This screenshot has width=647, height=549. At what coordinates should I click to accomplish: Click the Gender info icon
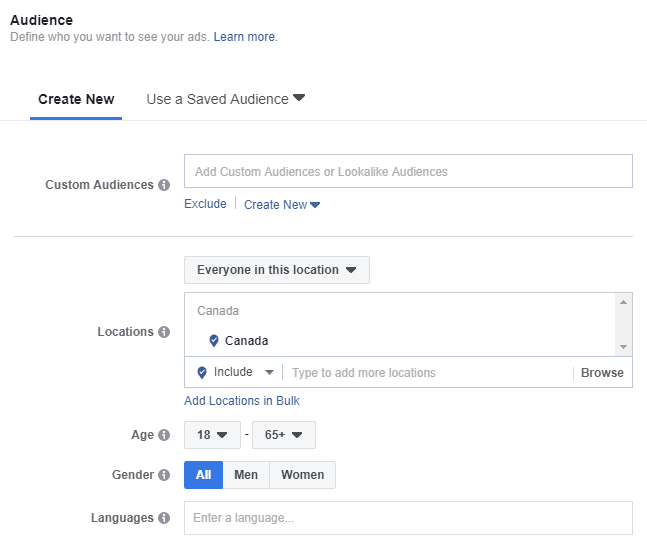tap(164, 475)
